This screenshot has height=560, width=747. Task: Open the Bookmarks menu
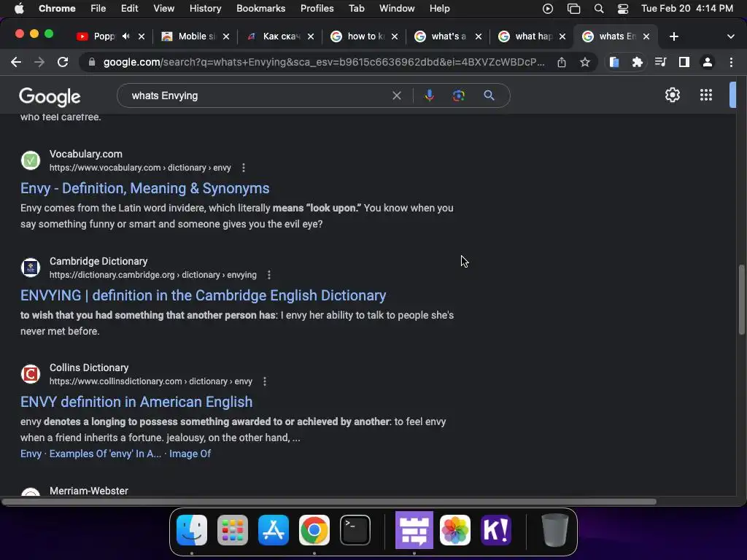pos(260,9)
